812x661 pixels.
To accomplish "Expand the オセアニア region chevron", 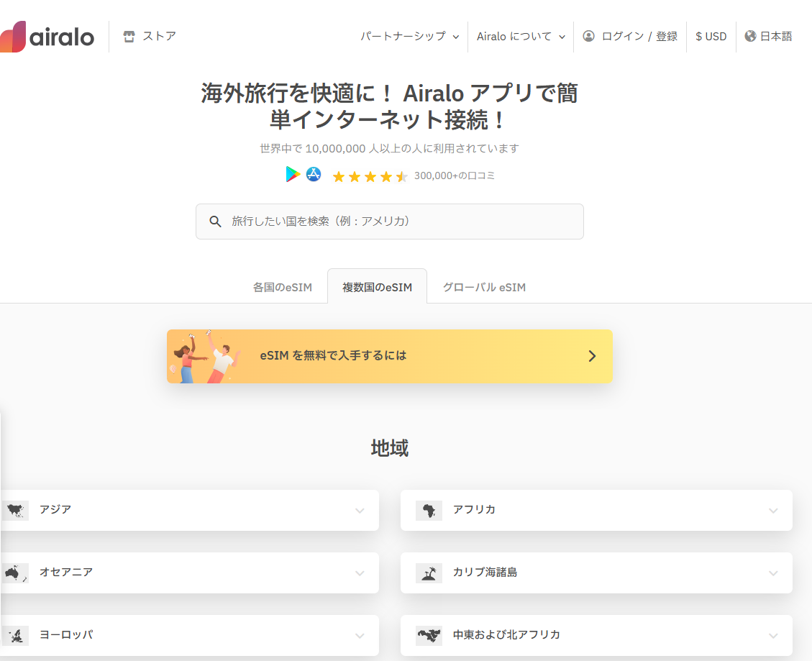I will coord(360,573).
